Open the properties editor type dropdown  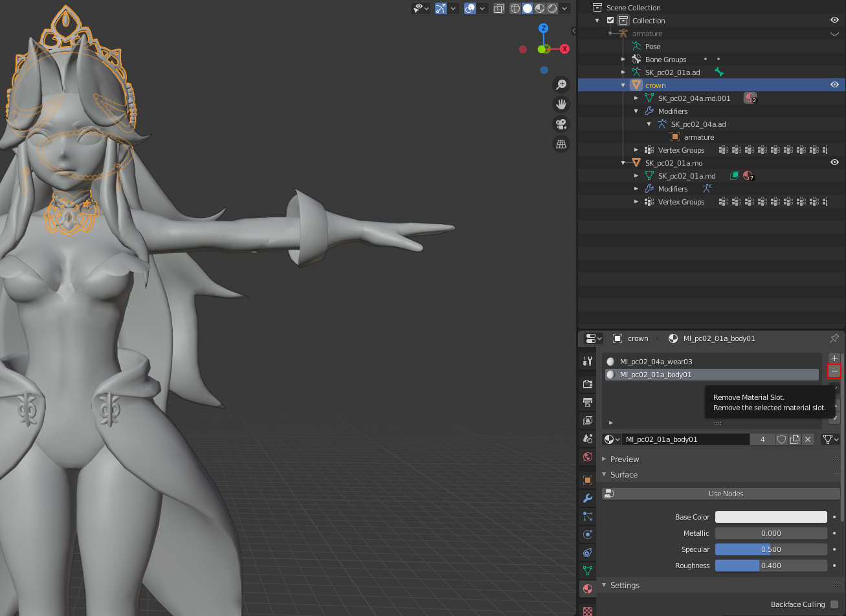click(594, 338)
